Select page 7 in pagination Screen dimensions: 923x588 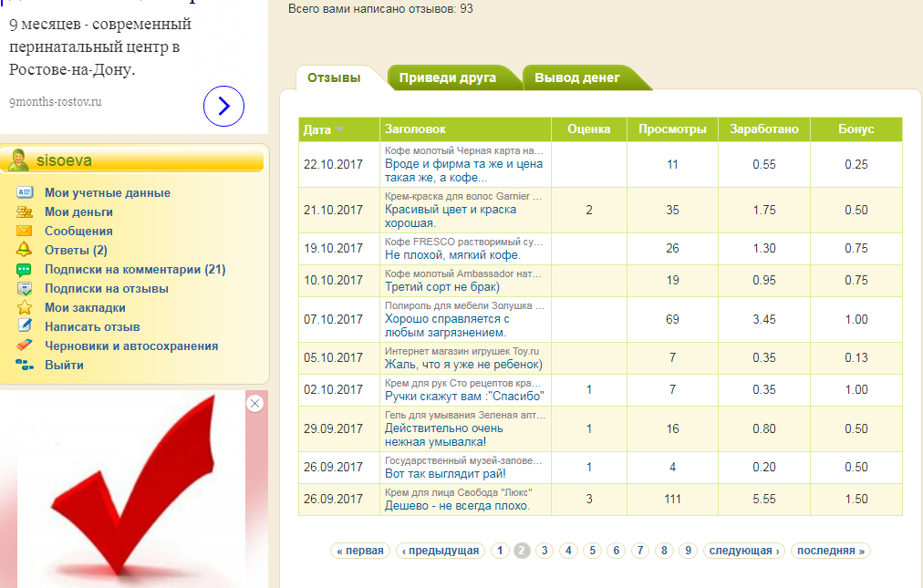click(x=640, y=551)
